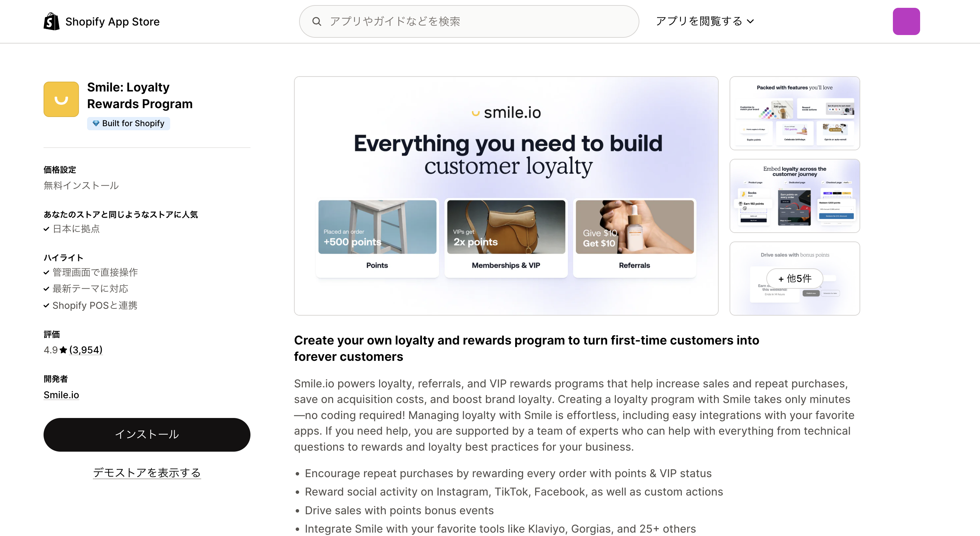Click the Referrals card in hero image

[x=635, y=238]
